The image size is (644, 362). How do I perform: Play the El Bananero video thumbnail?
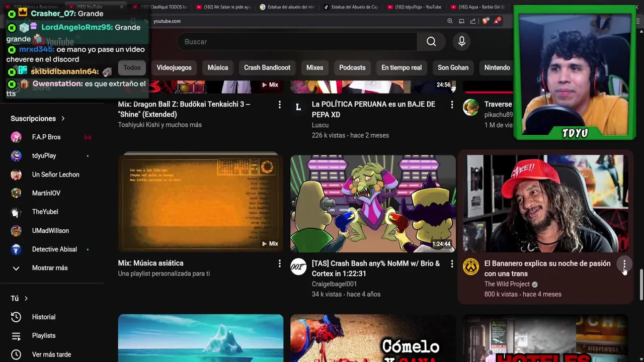545,203
